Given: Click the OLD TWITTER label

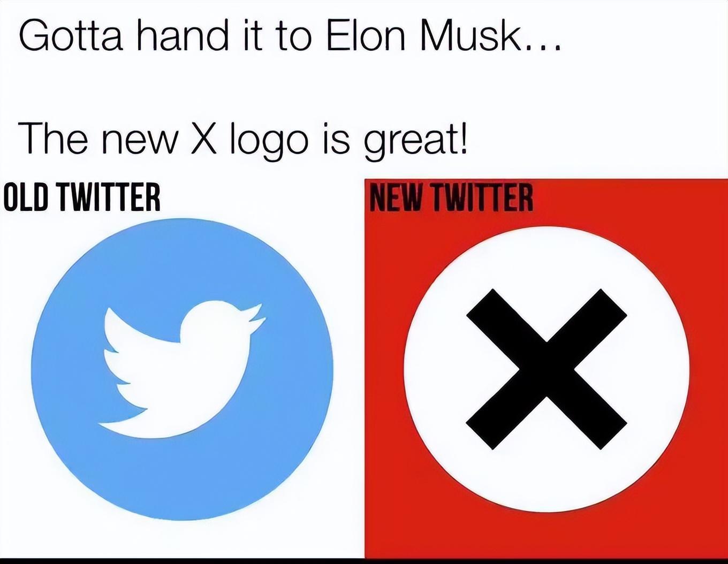Looking at the screenshot, I should point(82,197).
